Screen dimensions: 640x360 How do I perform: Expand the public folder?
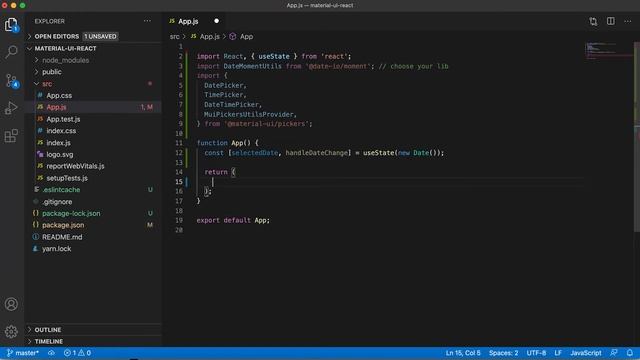pos(94,72)
